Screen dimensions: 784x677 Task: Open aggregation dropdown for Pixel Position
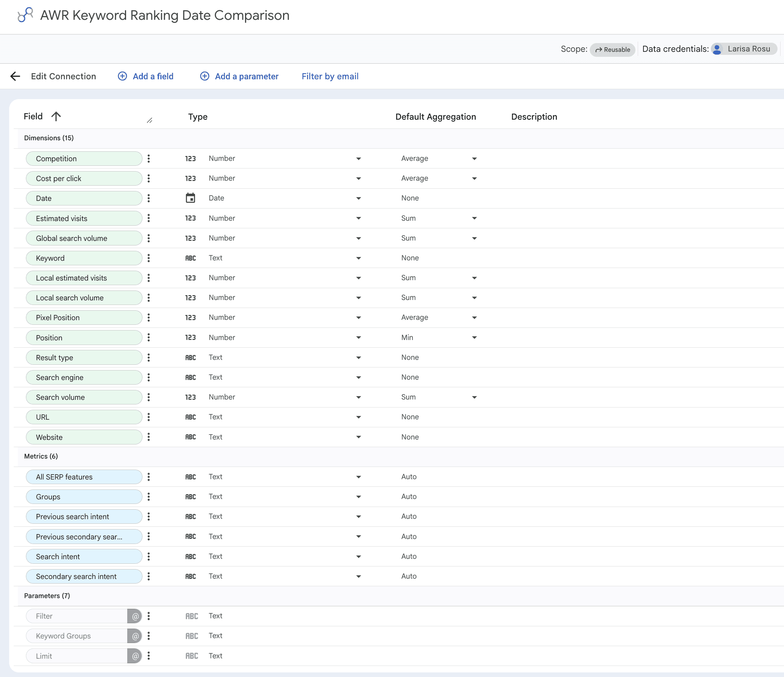pos(474,318)
